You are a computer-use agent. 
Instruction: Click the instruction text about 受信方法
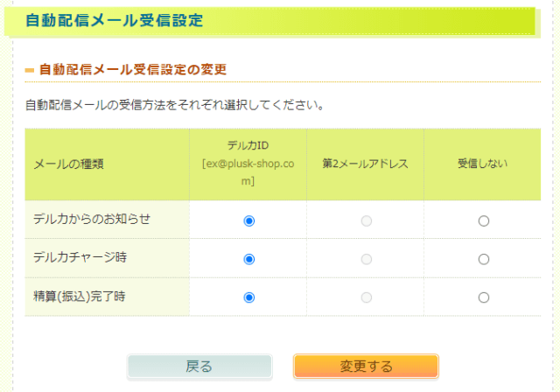175,105
